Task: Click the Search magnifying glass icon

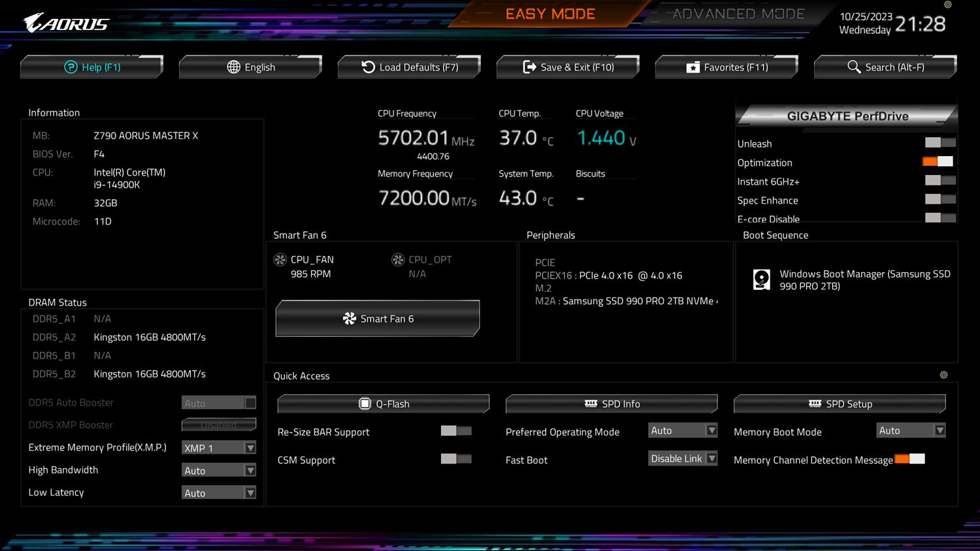Action: pyautogui.click(x=853, y=67)
